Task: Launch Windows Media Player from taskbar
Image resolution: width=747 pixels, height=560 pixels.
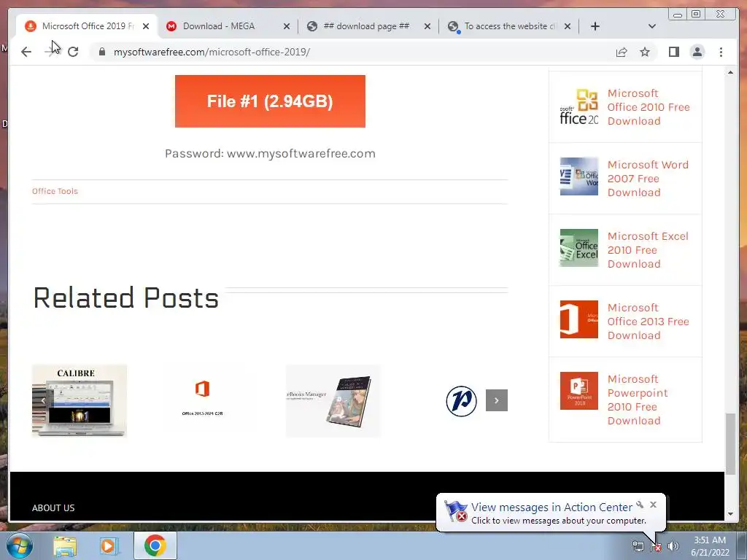Action: (x=109, y=545)
